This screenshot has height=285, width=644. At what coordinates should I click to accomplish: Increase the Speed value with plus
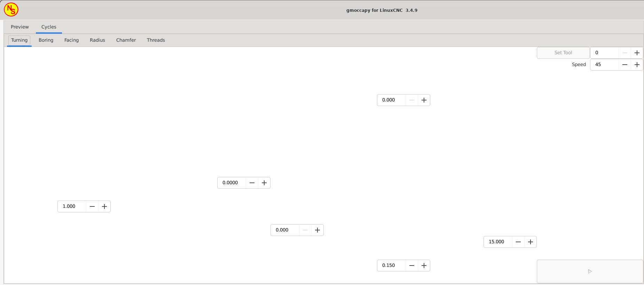(x=637, y=65)
